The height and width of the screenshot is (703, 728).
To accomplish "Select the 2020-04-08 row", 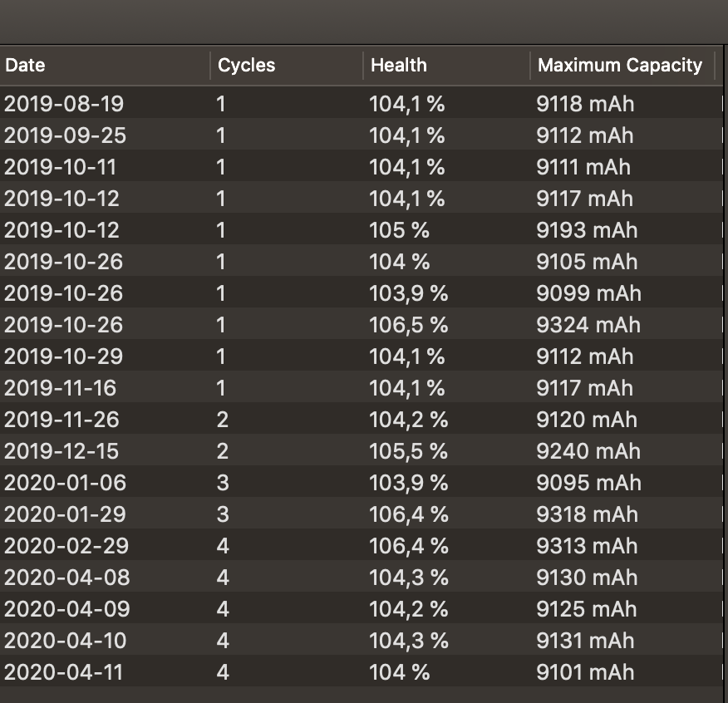I will 362,576.
